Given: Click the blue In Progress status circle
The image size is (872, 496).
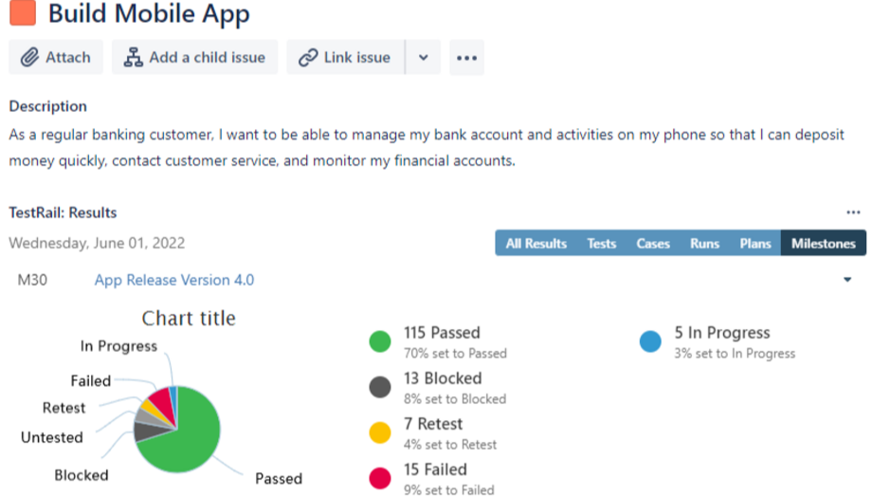Looking at the screenshot, I should [x=650, y=342].
